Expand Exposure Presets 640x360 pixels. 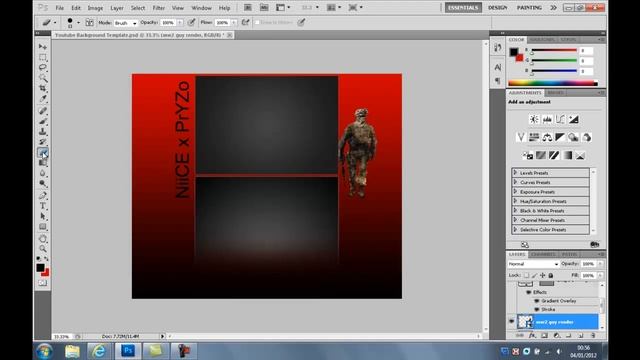[515, 191]
